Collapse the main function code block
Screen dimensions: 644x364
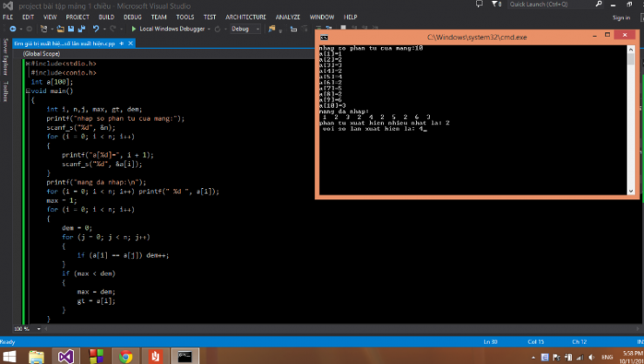tap(28, 91)
